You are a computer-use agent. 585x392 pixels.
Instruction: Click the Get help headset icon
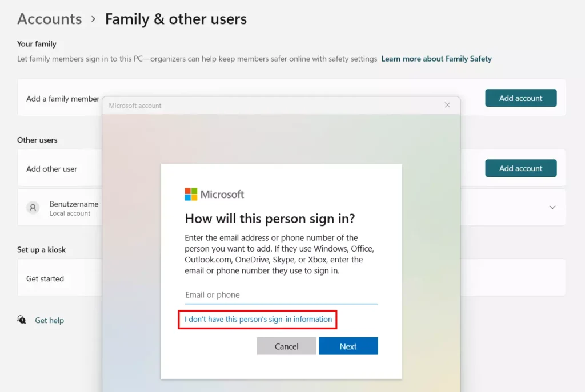click(22, 320)
